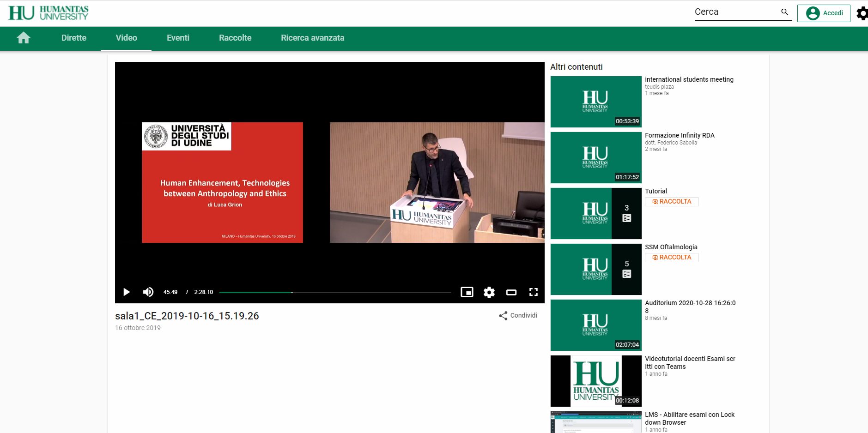Click the LMS Lock down Browser title

(690, 418)
